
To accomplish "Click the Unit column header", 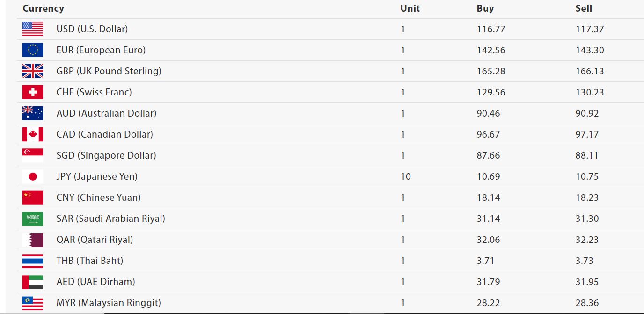I will point(410,8).
